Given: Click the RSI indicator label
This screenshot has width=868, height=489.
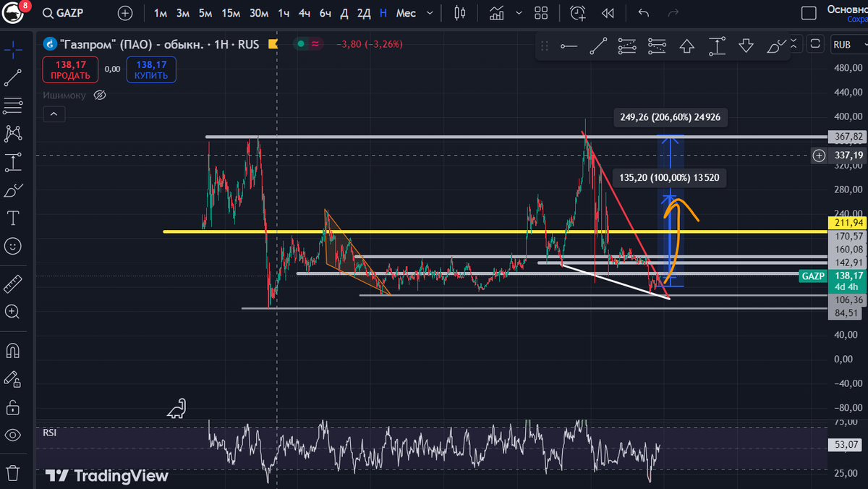Looking at the screenshot, I should click(49, 433).
